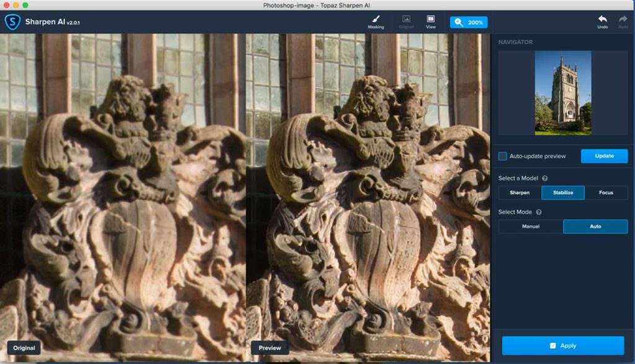
Task: Select the Sharpen model
Action: pos(520,193)
